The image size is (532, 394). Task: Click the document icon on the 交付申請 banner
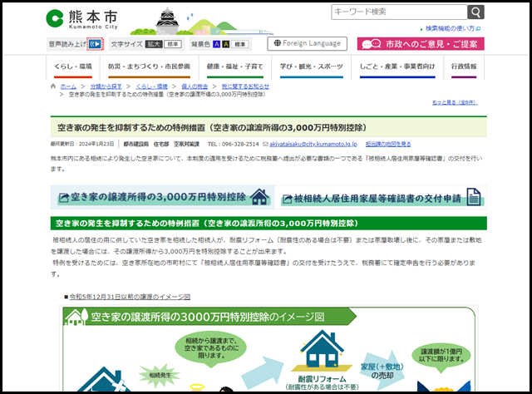click(x=473, y=197)
